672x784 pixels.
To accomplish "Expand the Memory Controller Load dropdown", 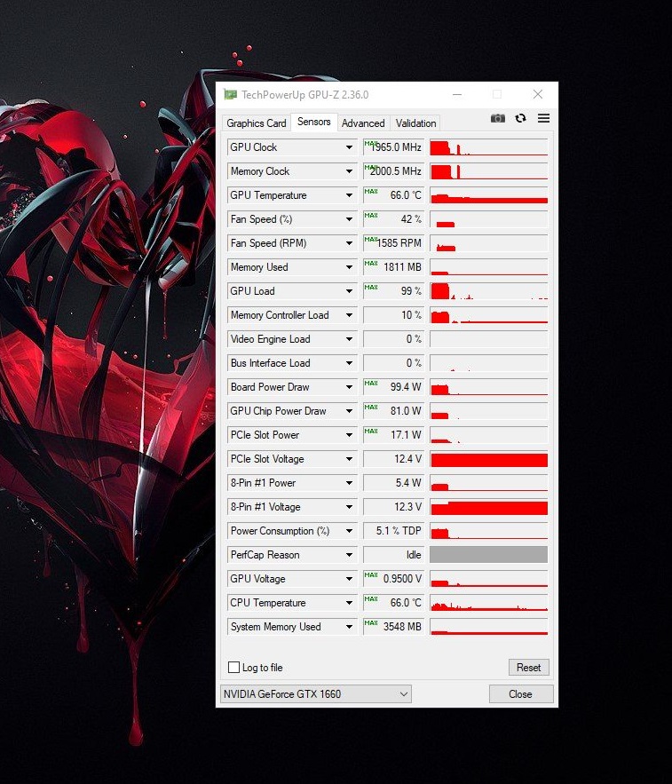I will [x=349, y=315].
